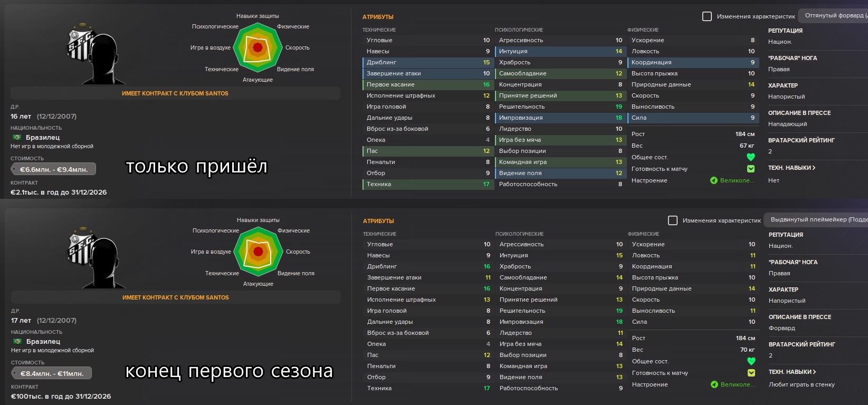Open the 'АТРИБУТЫ' tab in bottom panel
868x405 pixels.
pyautogui.click(x=378, y=221)
